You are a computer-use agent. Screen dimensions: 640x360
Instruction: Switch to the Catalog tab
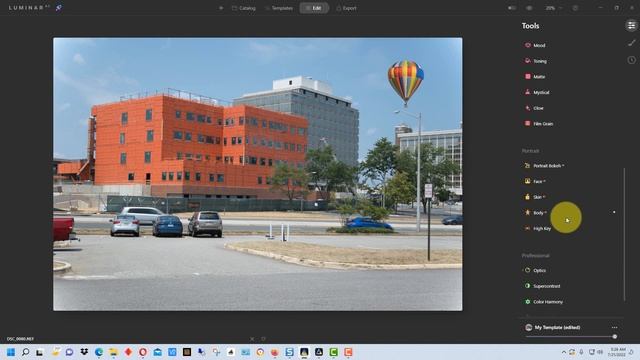[x=244, y=8]
